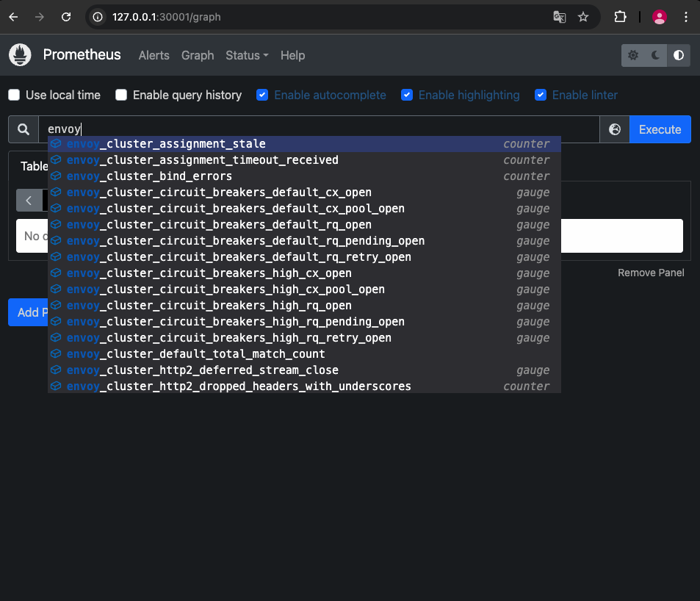Choose envoy_cluster_circuit_breakers_high_rq_retry_open
The width and height of the screenshot is (700, 601).
coord(304,337)
